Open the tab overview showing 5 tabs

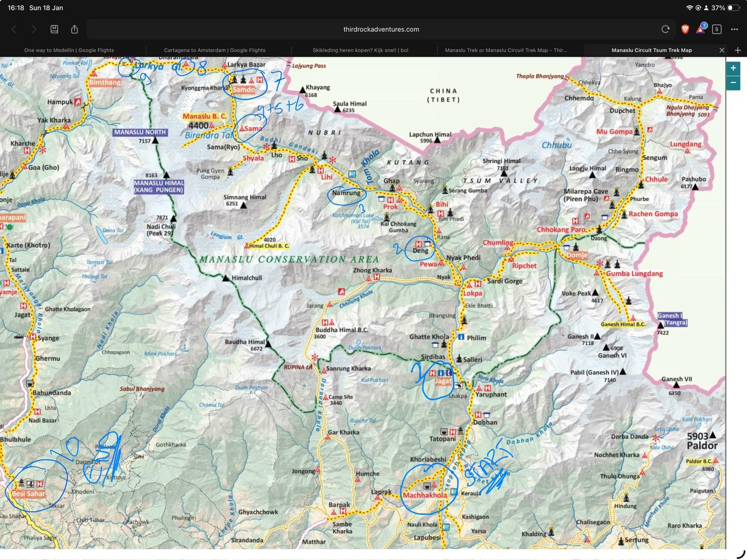pos(717,29)
